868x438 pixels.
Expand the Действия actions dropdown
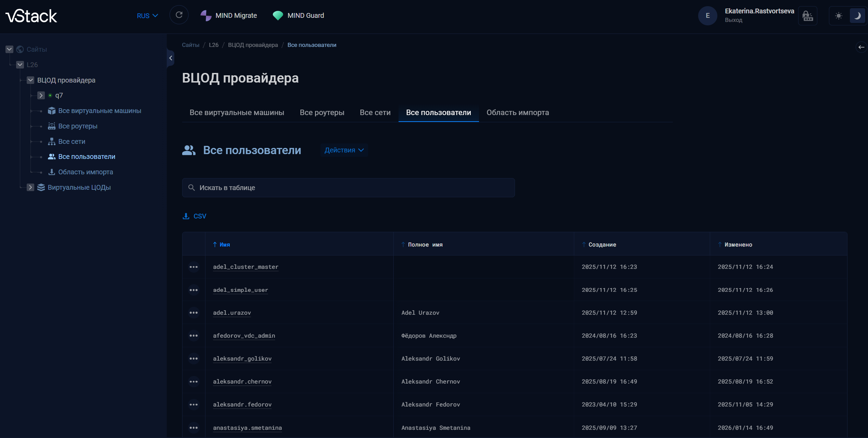pyautogui.click(x=344, y=150)
